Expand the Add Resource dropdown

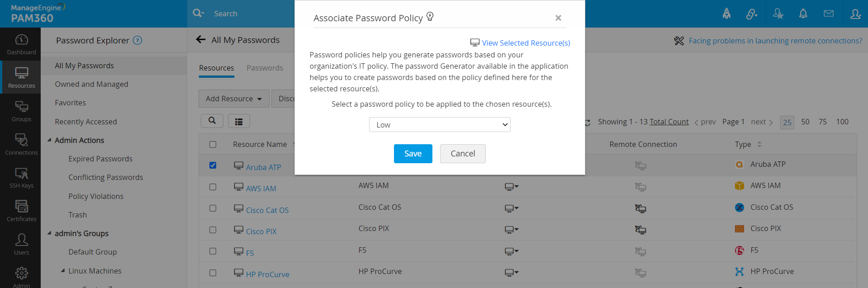point(233,99)
